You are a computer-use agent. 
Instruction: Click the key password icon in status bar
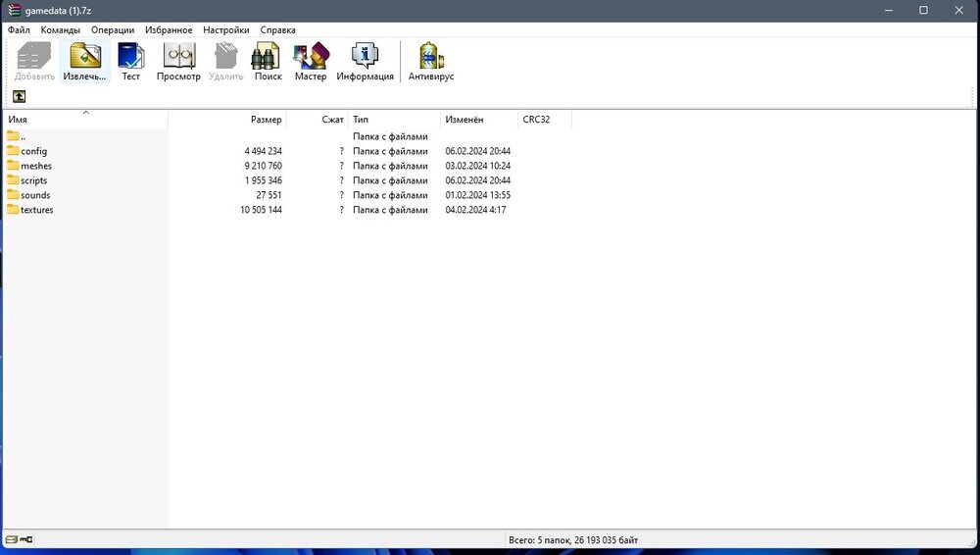26,539
